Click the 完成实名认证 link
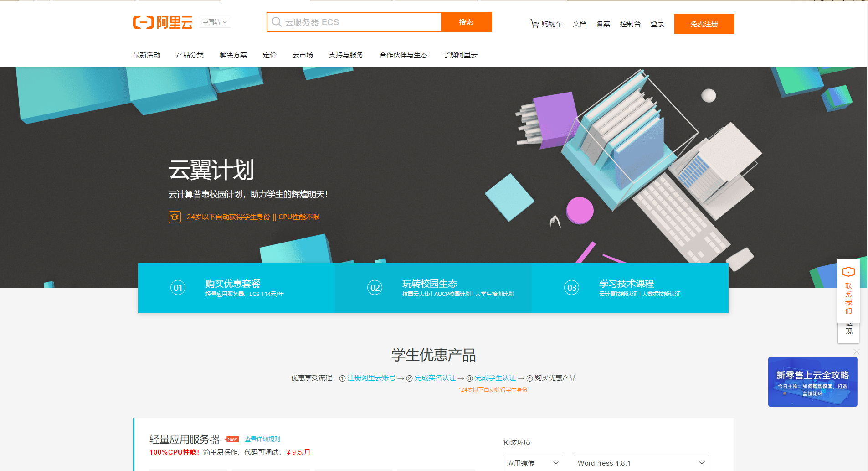Image resolution: width=868 pixels, height=471 pixels. tap(435, 378)
